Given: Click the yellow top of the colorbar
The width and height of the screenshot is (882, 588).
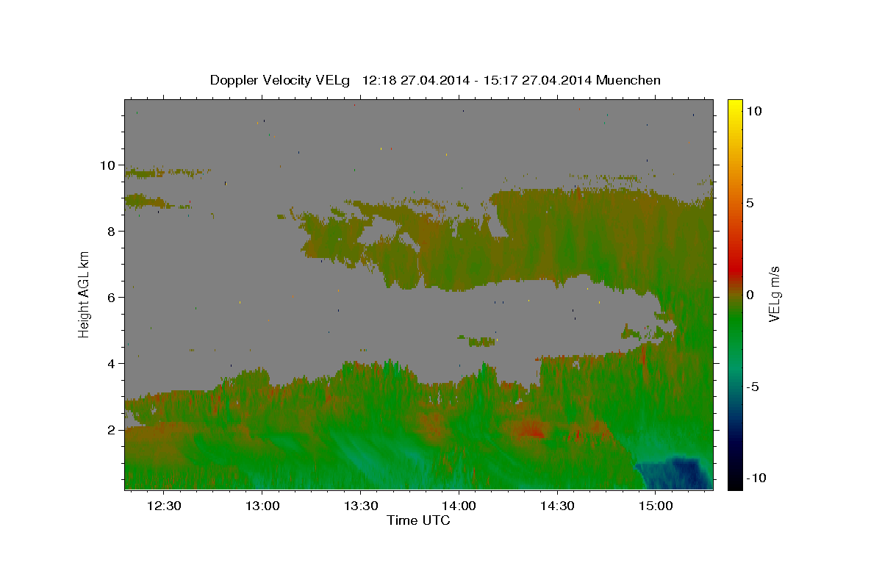Looking at the screenshot, I should coord(734,104).
